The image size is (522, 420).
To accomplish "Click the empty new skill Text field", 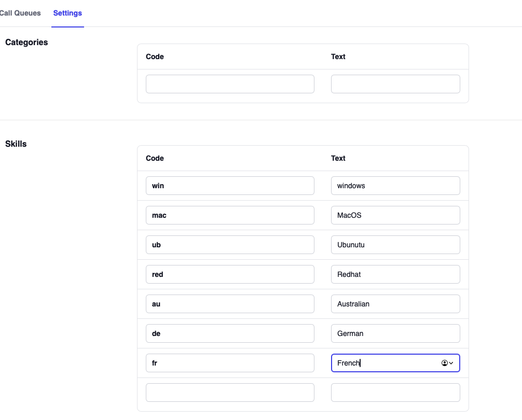I will click(395, 393).
